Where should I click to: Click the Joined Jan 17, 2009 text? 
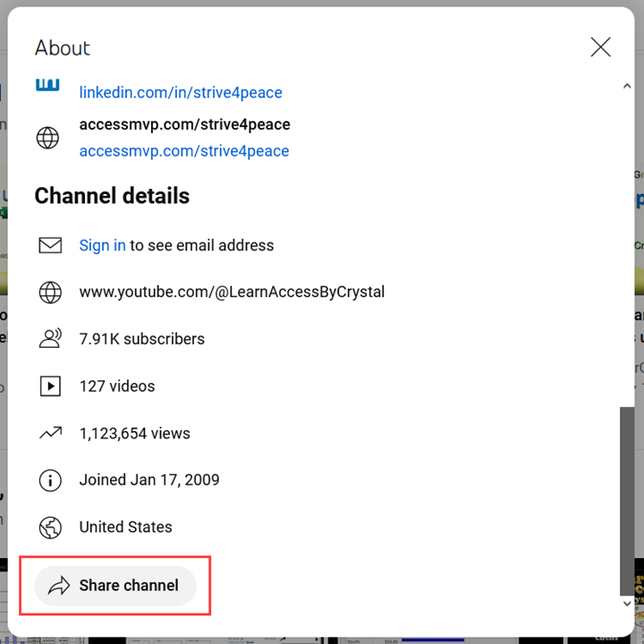click(x=149, y=480)
